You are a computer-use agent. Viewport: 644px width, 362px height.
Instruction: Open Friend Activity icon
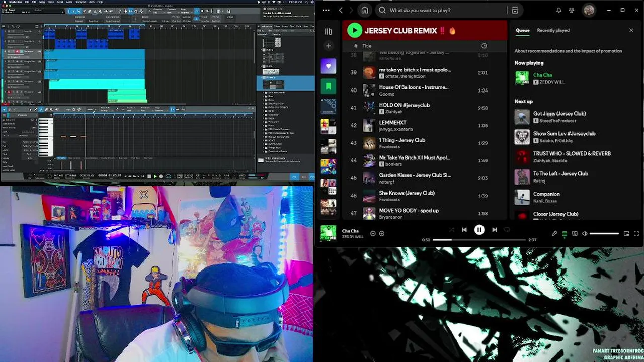point(572,10)
